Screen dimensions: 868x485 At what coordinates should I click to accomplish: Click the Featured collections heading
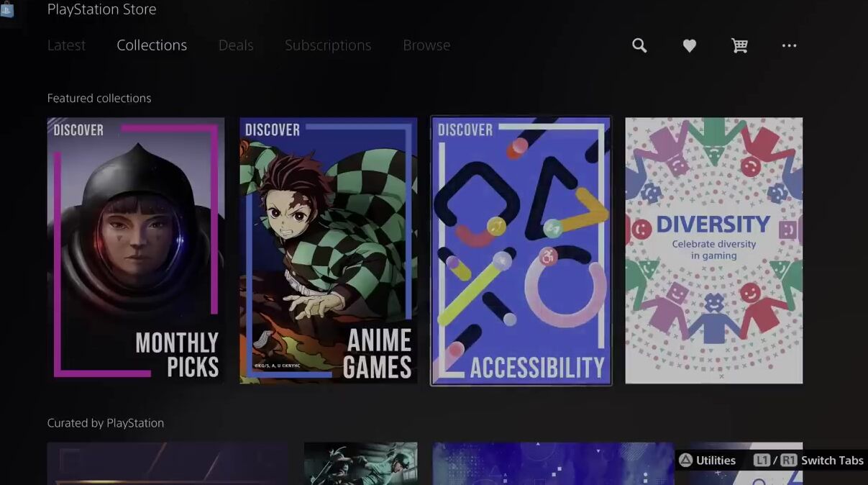(x=99, y=99)
